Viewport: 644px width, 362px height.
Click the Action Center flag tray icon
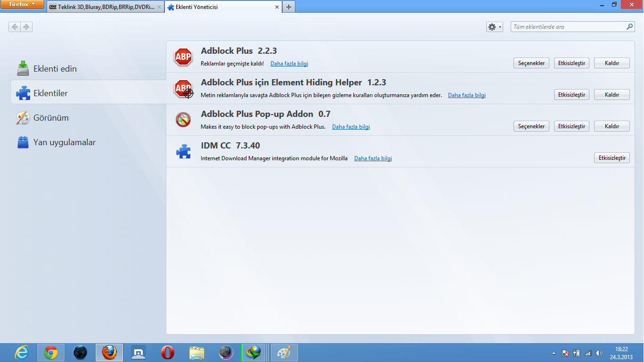point(565,353)
